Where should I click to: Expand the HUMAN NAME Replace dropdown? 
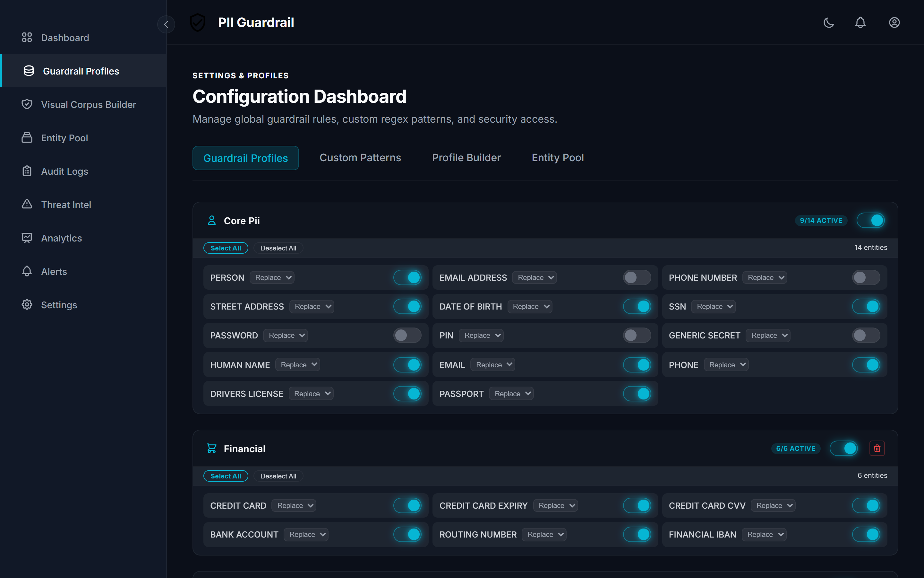pyautogui.click(x=298, y=365)
